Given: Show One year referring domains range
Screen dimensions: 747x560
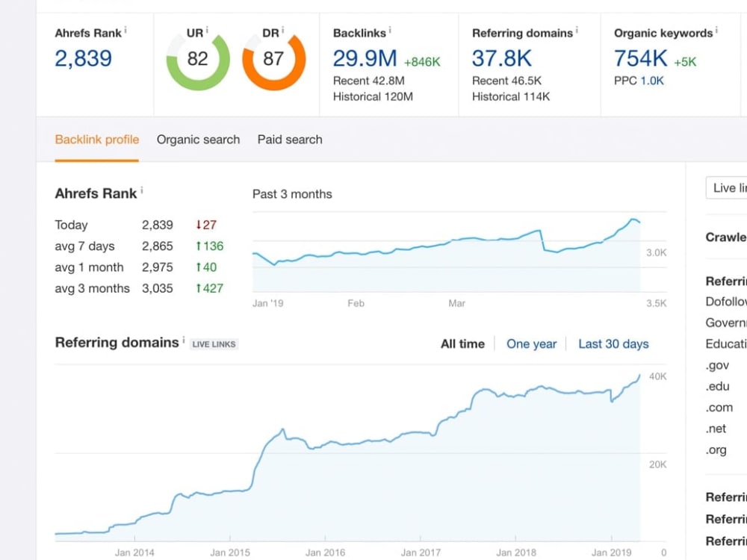Looking at the screenshot, I should coord(531,343).
